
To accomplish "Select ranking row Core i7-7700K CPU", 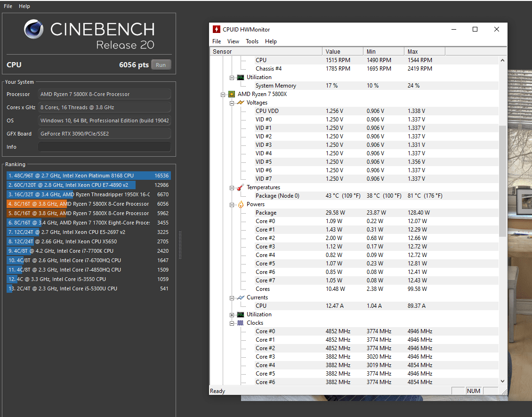I will click(89, 251).
